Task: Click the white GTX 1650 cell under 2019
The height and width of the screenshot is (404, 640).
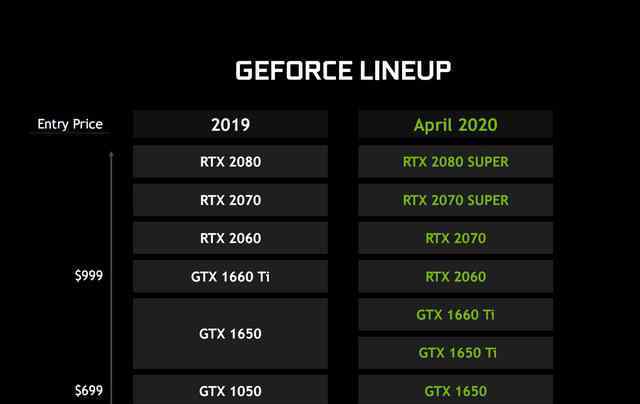Action: [x=230, y=334]
